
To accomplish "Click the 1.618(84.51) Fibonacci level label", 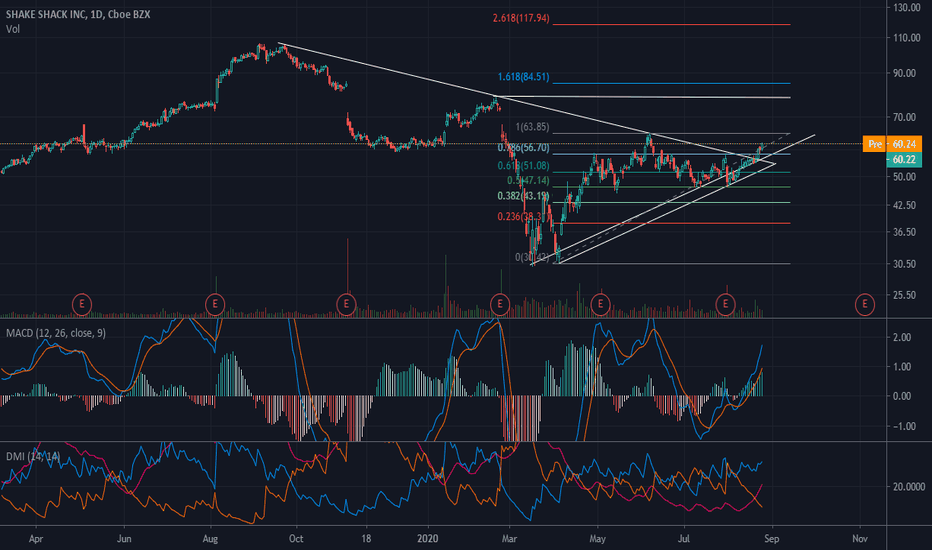I will click(524, 77).
